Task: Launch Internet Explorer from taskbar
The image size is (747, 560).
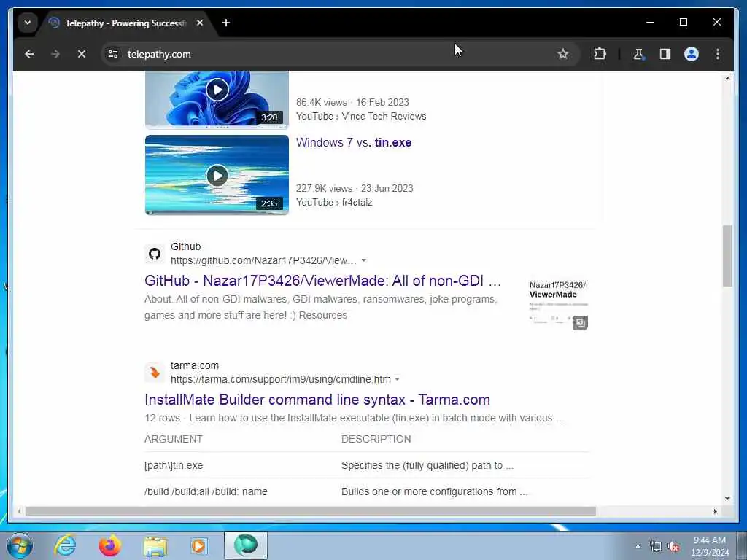Action: [x=65, y=545]
